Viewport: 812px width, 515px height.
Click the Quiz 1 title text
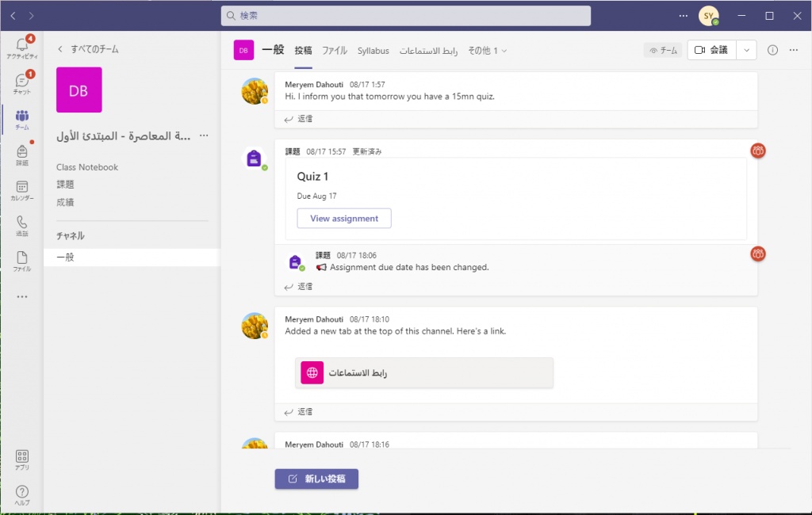(x=312, y=177)
